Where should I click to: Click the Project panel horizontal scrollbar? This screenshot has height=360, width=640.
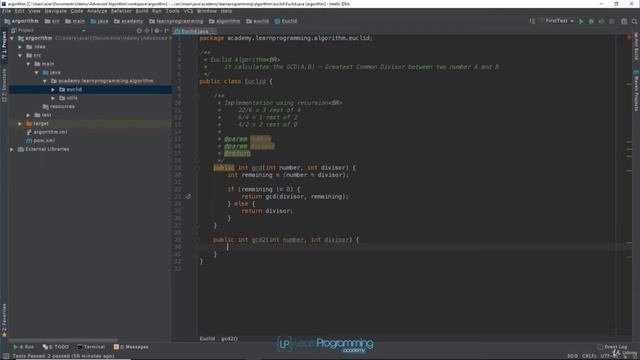coord(63,340)
